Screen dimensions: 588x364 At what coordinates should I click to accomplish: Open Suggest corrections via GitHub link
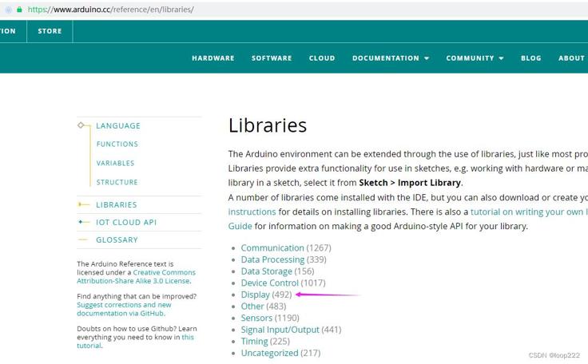124,309
